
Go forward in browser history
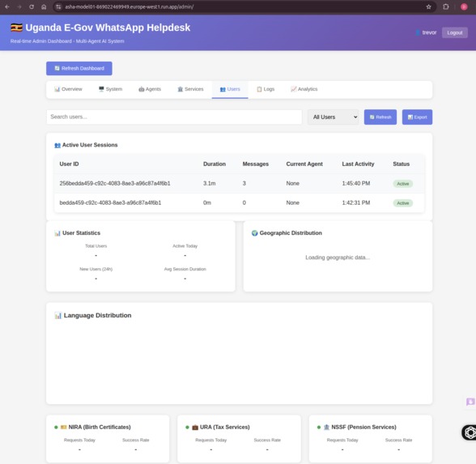pos(19,6)
